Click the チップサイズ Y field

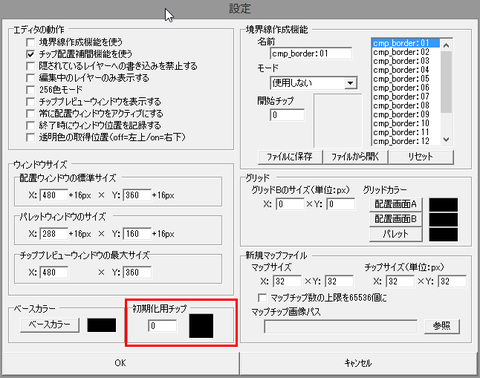452,281
